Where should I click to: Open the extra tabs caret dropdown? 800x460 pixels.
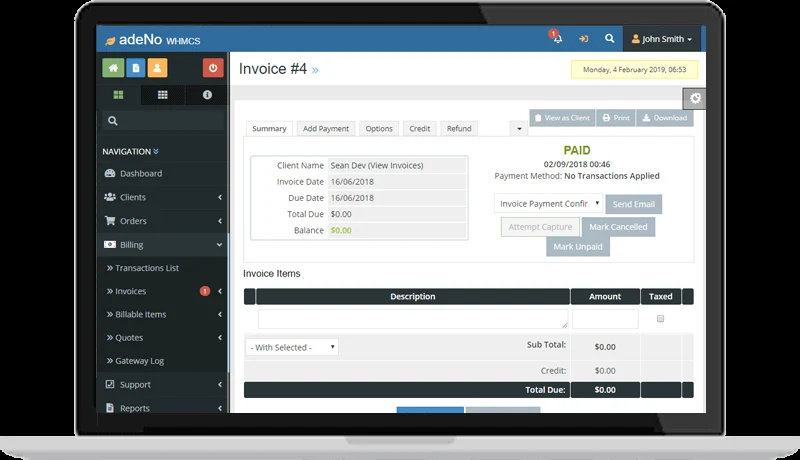[x=519, y=129]
